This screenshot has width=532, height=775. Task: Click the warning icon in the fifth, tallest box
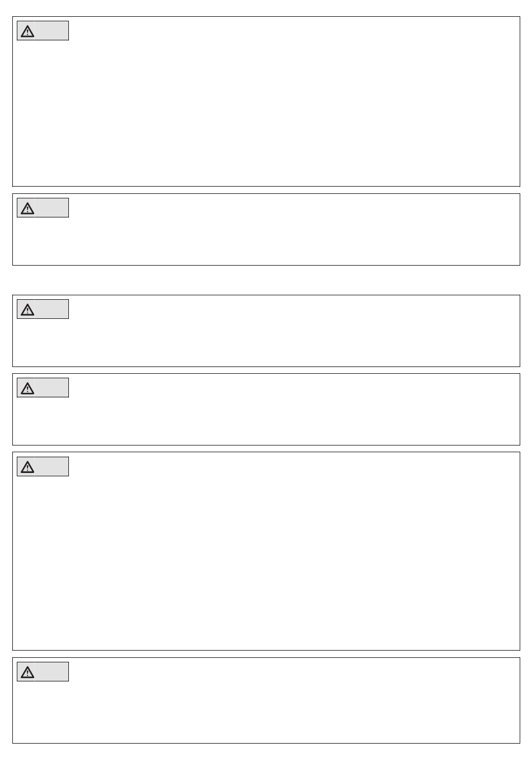click(x=27, y=467)
